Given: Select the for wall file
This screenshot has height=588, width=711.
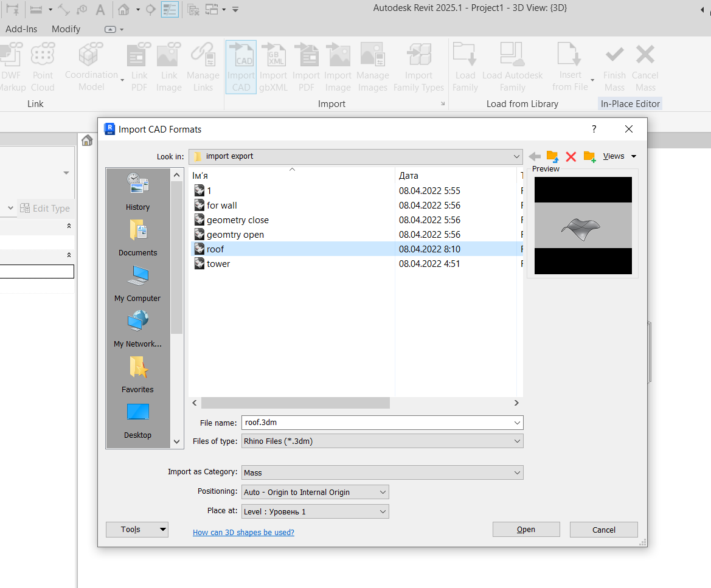Looking at the screenshot, I should click(x=222, y=206).
